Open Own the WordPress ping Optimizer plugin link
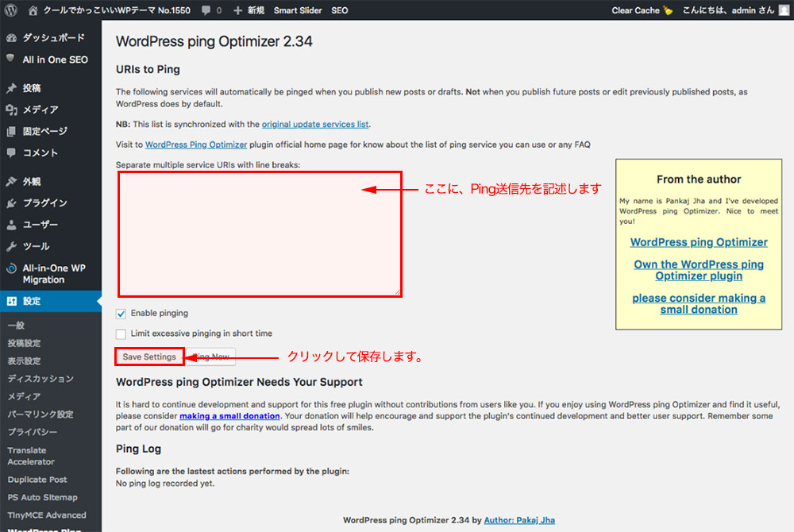The height and width of the screenshot is (532, 794). pyautogui.click(x=699, y=270)
